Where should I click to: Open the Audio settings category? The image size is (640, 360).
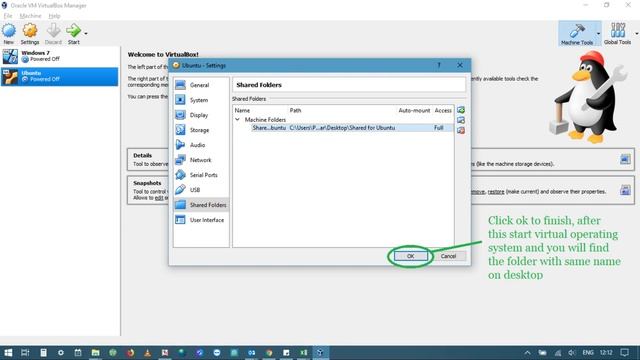(201, 145)
